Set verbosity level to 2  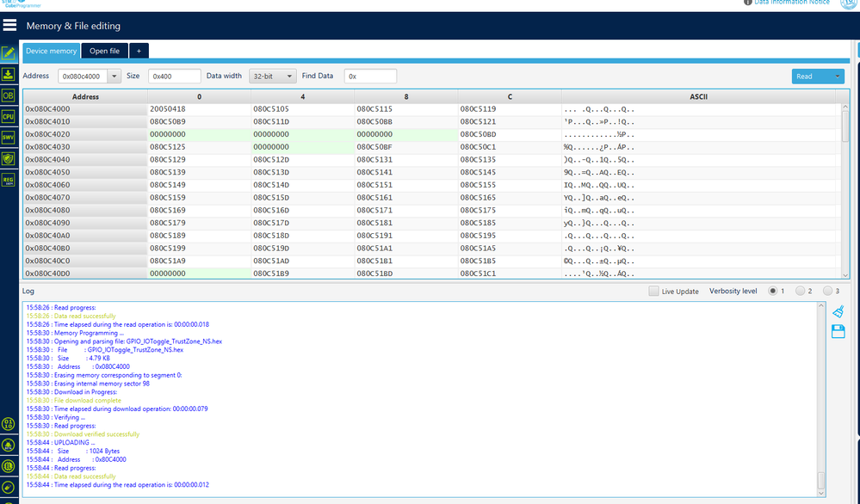[801, 291]
